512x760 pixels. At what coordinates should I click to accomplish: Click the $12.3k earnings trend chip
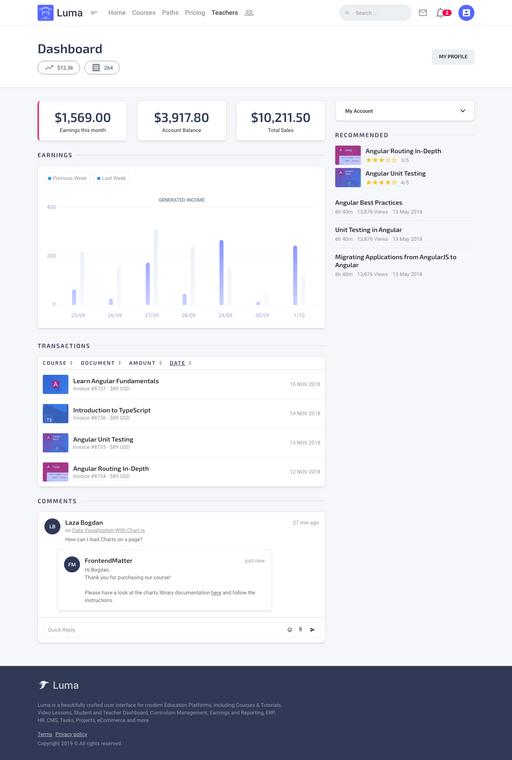click(x=59, y=68)
